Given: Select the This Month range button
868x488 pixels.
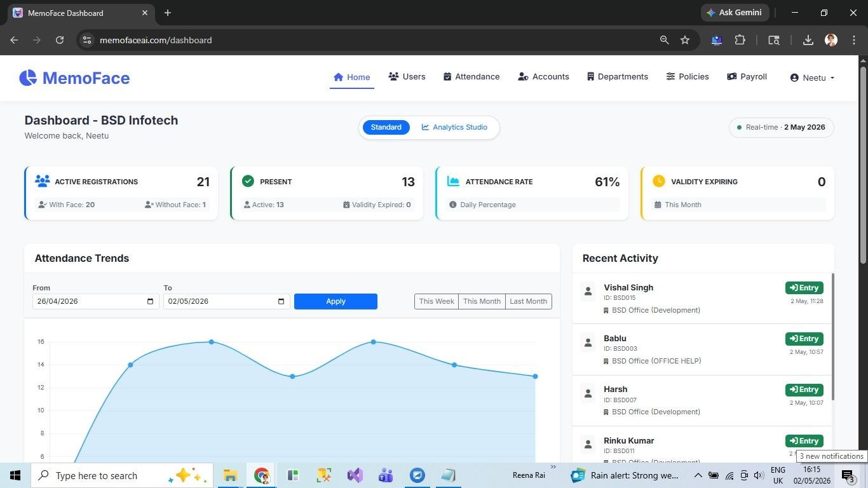Looking at the screenshot, I should point(482,301).
